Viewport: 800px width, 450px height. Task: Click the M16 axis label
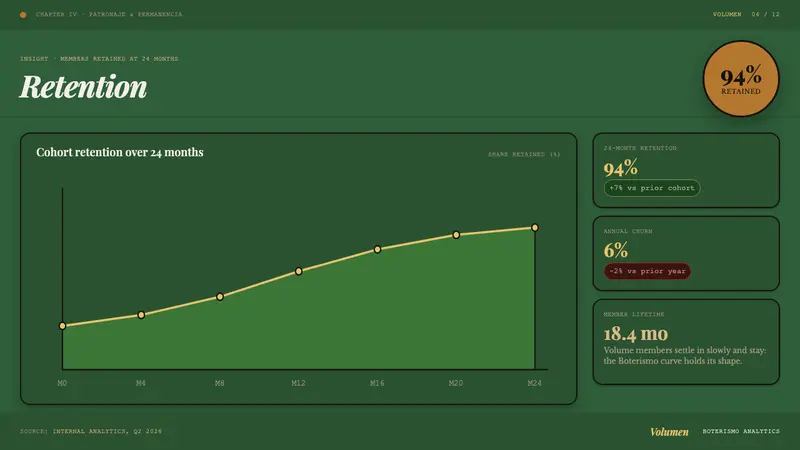(x=377, y=383)
